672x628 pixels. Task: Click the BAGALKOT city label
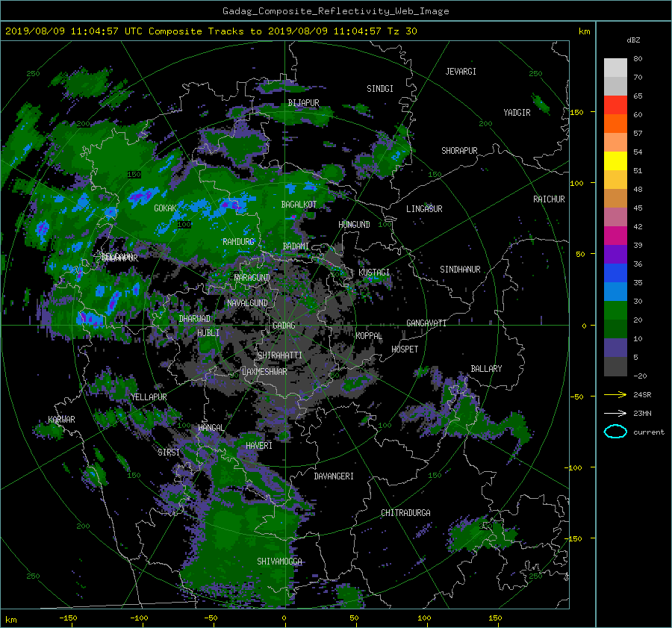pos(299,205)
